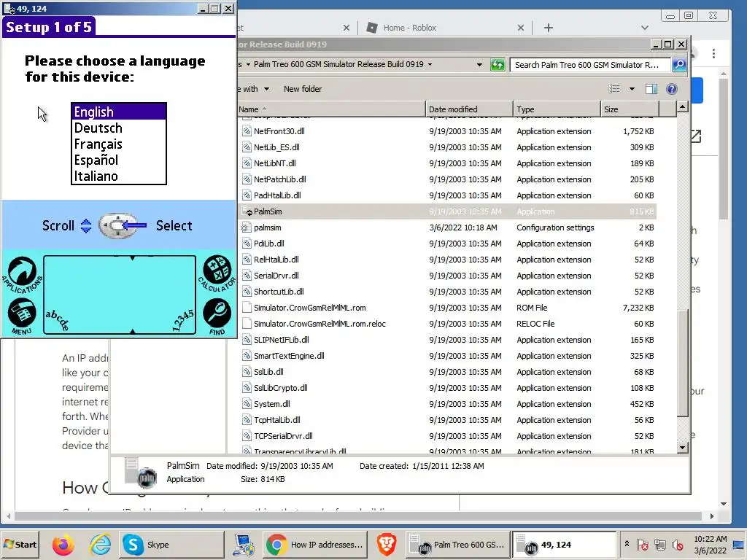
Task: Open Chrome tab search chevron
Action: click(x=645, y=28)
